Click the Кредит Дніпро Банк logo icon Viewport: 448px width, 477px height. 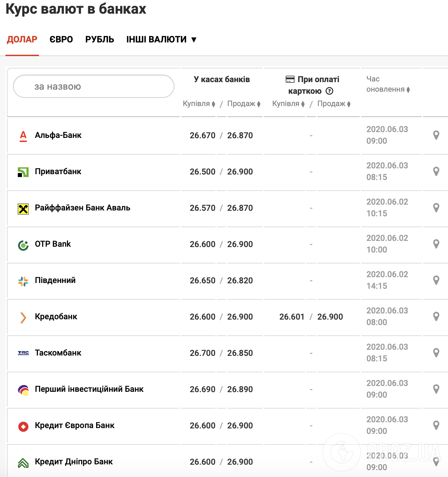(x=23, y=463)
